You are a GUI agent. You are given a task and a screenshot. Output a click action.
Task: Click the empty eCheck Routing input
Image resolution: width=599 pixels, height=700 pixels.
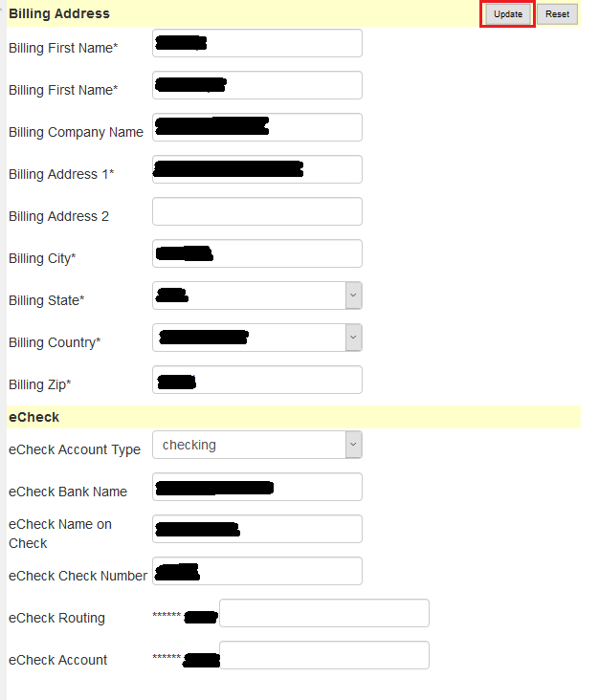pyautogui.click(x=324, y=613)
